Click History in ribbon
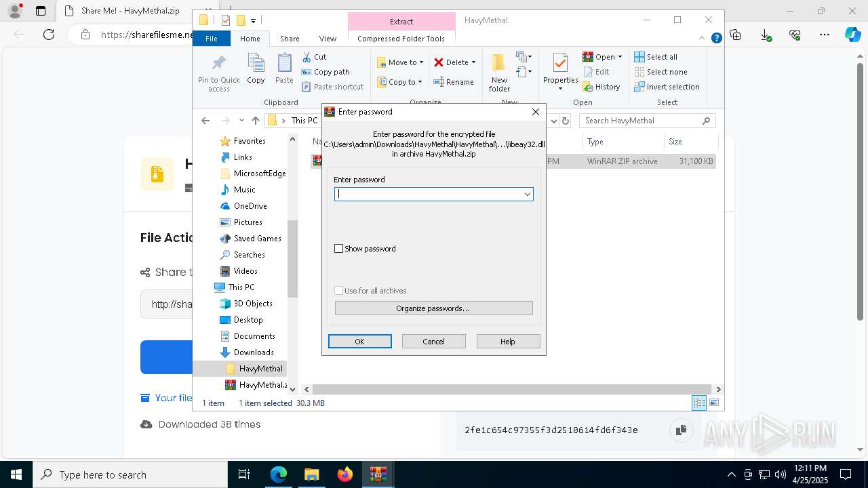Viewport: 868px width, 488px height. (601, 87)
